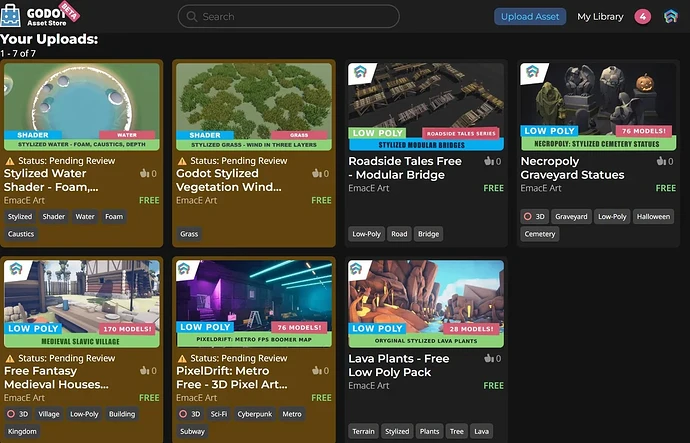The image size is (690, 443).
Task: Select the Graveyard tag
Action: [571, 216]
